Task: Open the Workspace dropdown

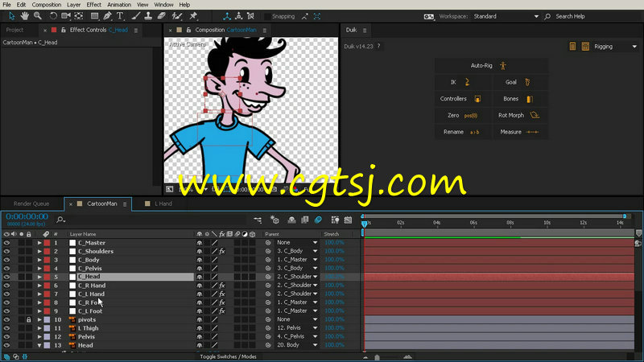Action: tap(506, 16)
